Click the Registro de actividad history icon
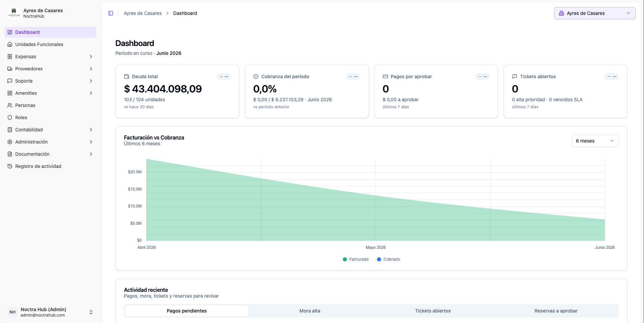 [x=10, y=166]
